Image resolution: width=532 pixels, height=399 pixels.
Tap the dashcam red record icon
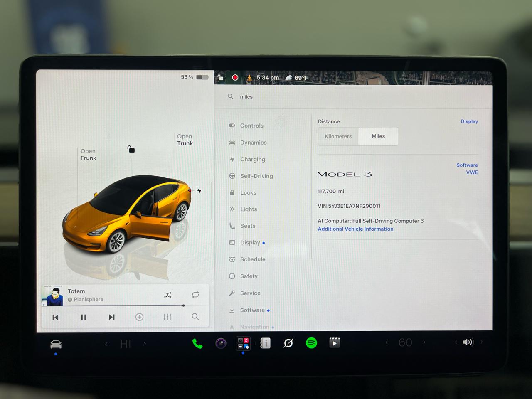pos(235,77)
